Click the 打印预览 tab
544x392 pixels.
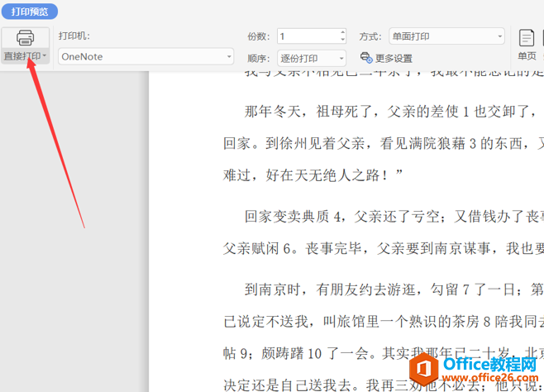coord(30,12)
